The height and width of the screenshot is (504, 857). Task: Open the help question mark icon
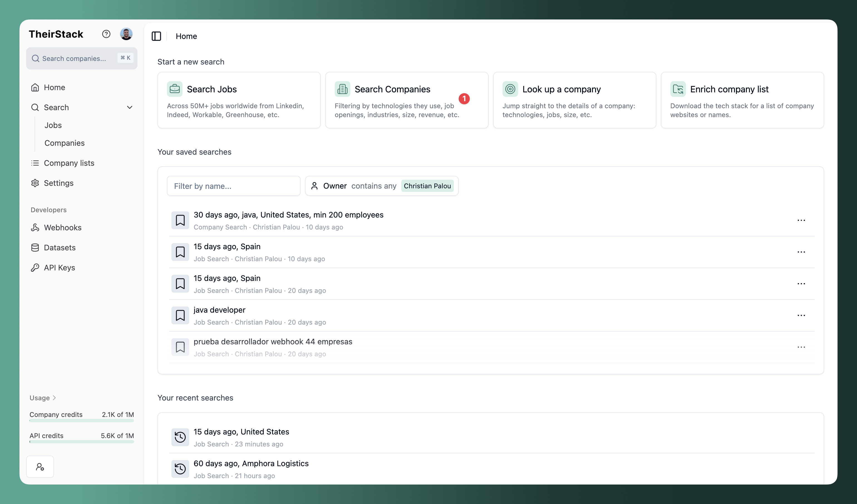106,34
